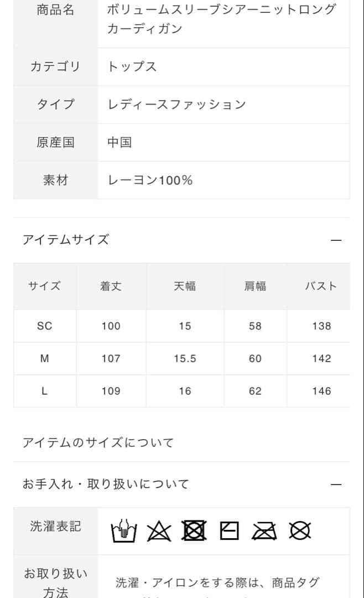Click the do-not-iron symbol

click(264, 531)
